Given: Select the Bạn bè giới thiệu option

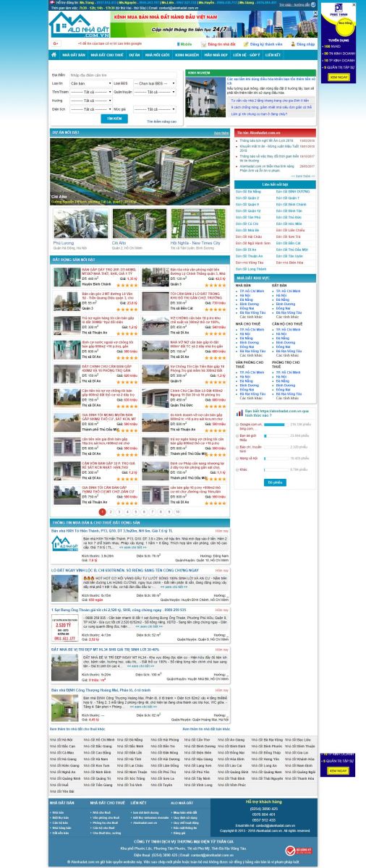Looking at the screenshot, I should tap(237, 436).
